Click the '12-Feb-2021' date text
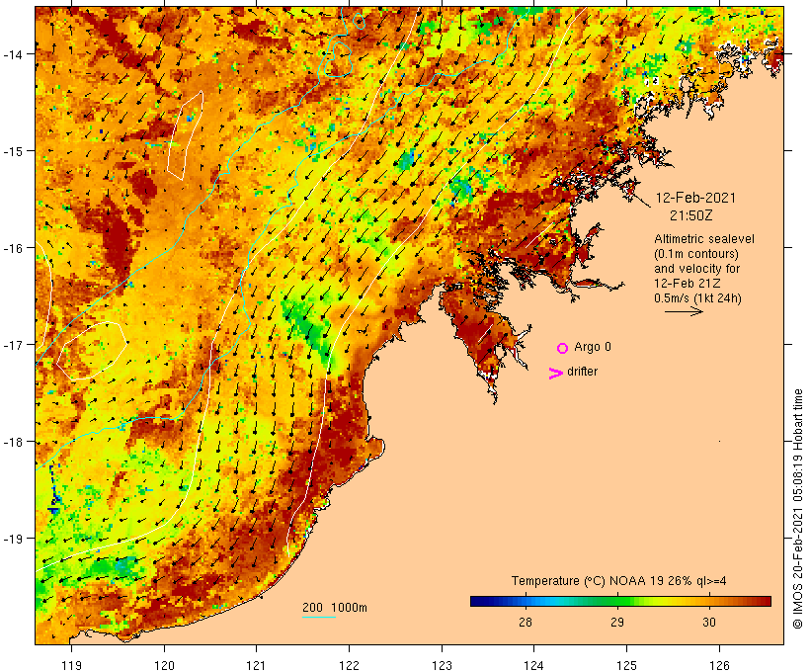This screenshot has height=672, width=810. click(695, 198)
